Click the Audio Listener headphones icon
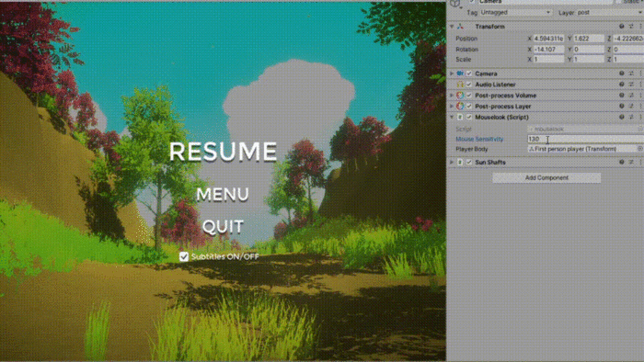 460,85
